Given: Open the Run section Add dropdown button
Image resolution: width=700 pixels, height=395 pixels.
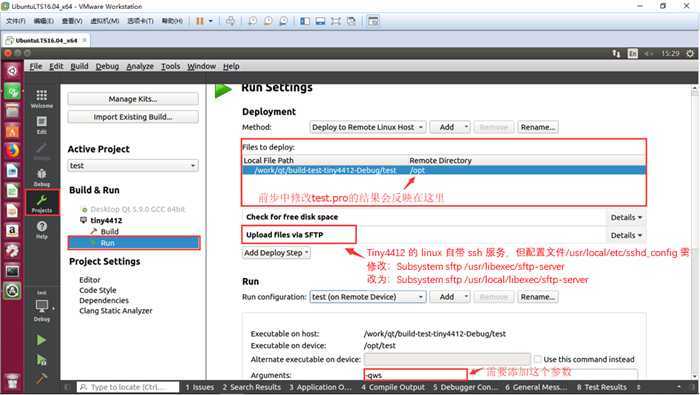Looking at the screenshot, I should pos(450,297).
